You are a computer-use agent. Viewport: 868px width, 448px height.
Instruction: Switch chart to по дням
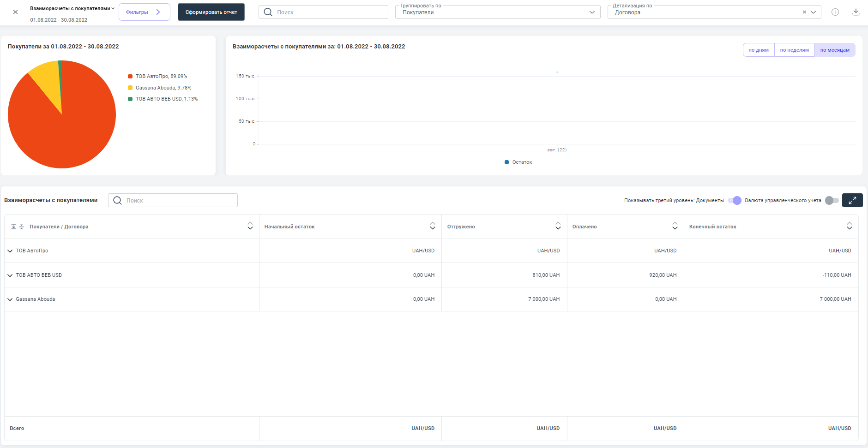pyautogui.click(x=758, y=50)
